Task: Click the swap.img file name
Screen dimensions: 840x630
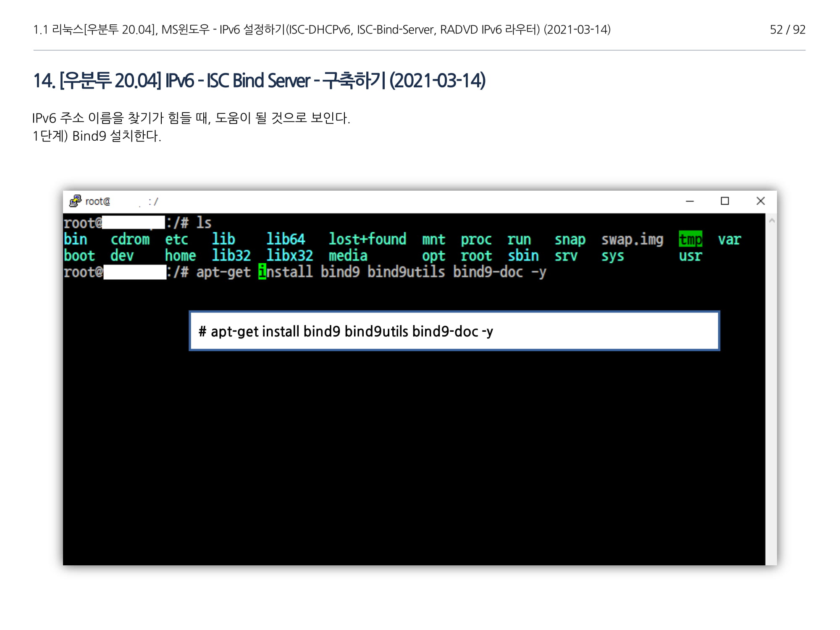Action: pos(632,239)
